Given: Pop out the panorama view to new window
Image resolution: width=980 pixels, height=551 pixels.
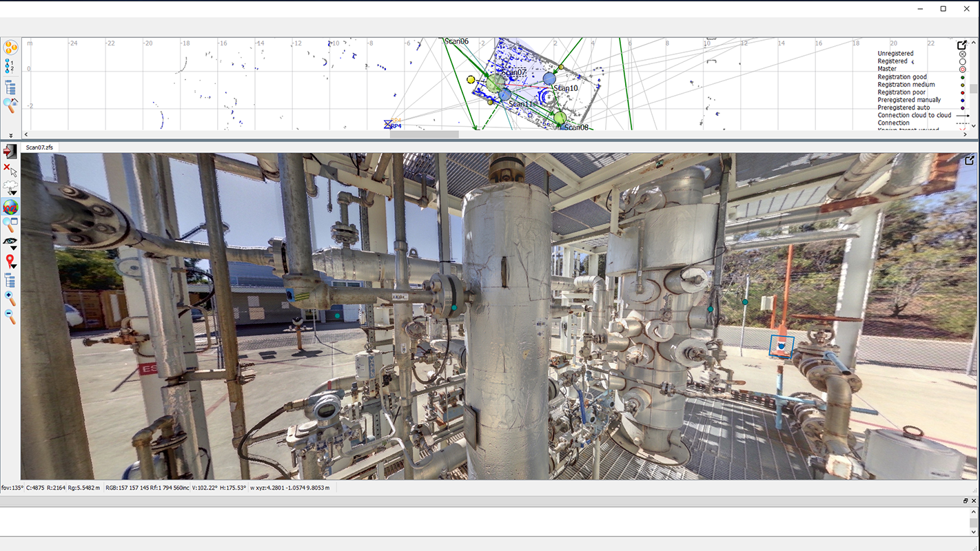Looking at the screenshot, I should click(x=969, y=160).
